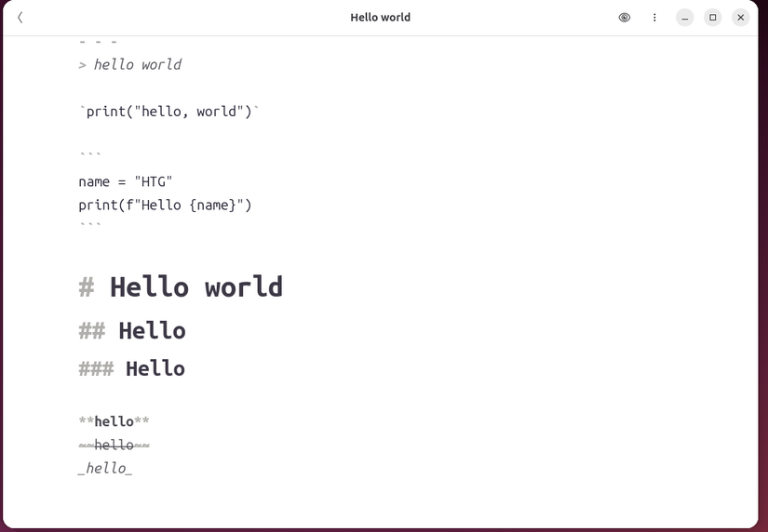768x532 pixels.
Task: Click the '- - -' horizontal rule line
Action: coord(98,42)
